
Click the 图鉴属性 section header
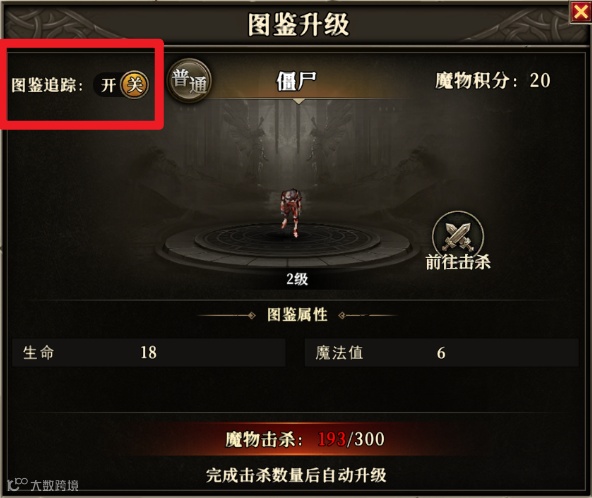[x=297, y=315]
